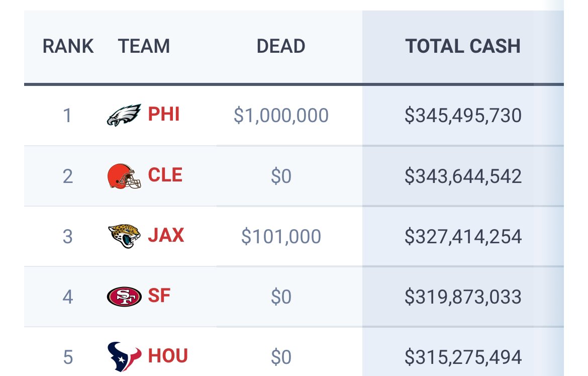This screenshot has width=588, height=376.
Task: Sort by the DEAD column header
Action: coord(281,46)
